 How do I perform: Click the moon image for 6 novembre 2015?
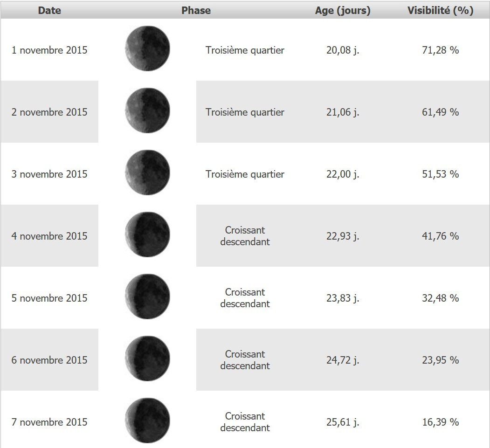[147, 359]
